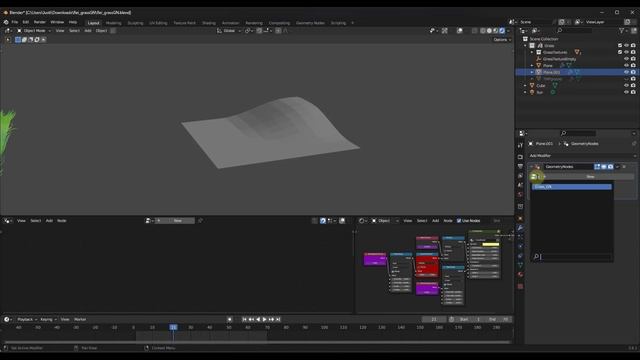The image size is (640, 360).
Task: Click the timeline horizontal scrollbar
Action: (257, 342)
